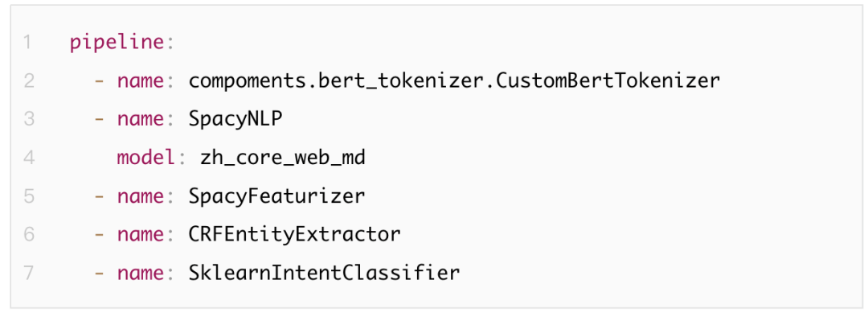Viewport: 868px width, 317px height.
Task: Click the 'name' key on line 7
Action: pos(141,274)
